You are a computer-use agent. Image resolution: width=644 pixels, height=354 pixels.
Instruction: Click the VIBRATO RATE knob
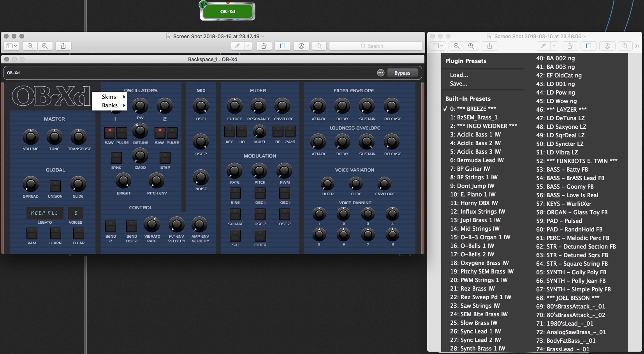click(152, 224)
